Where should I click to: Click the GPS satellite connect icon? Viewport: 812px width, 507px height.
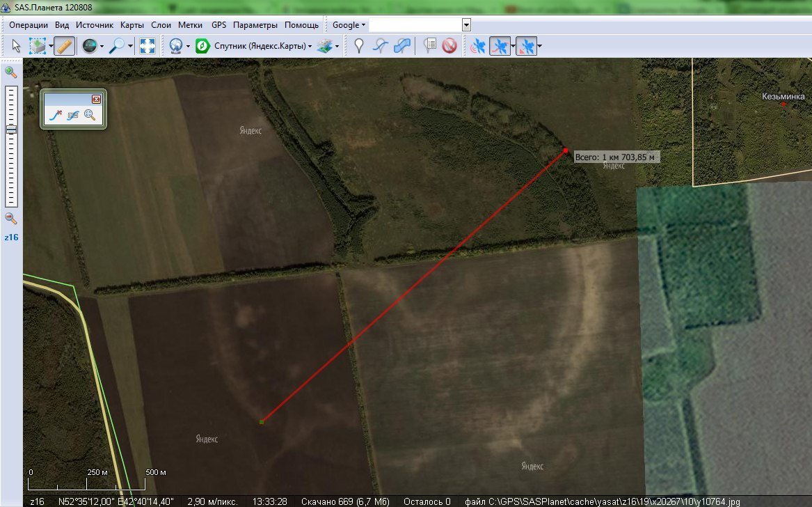(478, 46)
